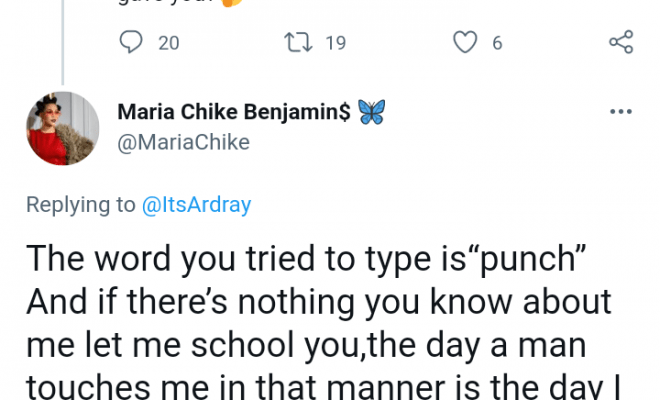Open the three-dot more options menu
660x400 pixels.
point(621,113)
